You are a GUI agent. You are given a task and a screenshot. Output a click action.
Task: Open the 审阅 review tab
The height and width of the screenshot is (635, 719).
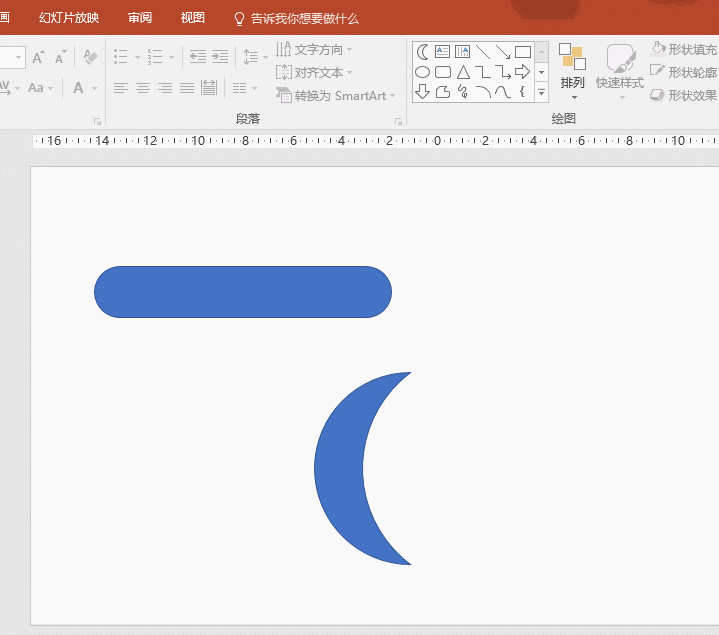140,18
